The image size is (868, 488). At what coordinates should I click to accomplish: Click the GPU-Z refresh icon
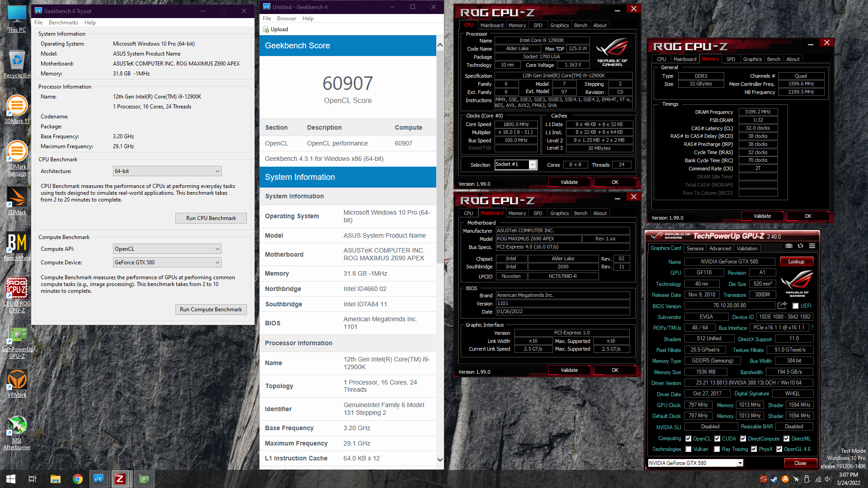(x=800, y=246)
